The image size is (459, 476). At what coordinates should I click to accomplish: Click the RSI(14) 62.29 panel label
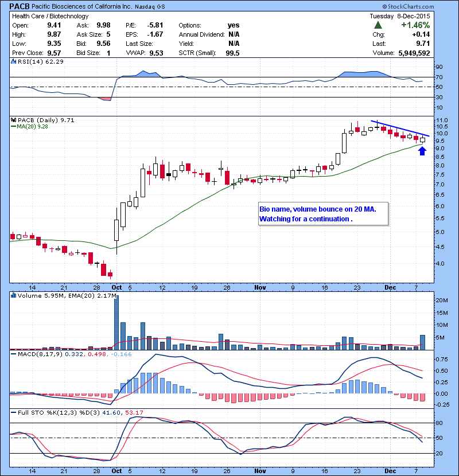(x=41, y=61)
